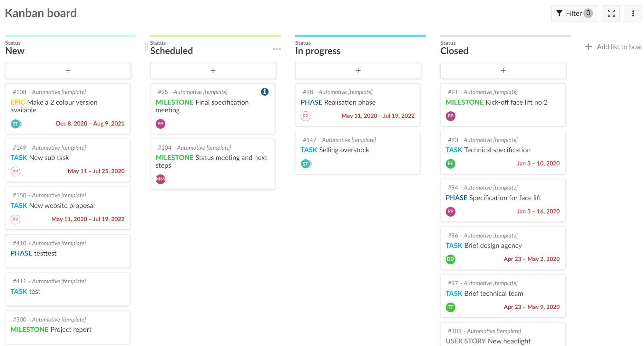The width and height of the screenshot is (644, 346).
Task: Click the PP avatar on card #94
Action: click(451, 212)
